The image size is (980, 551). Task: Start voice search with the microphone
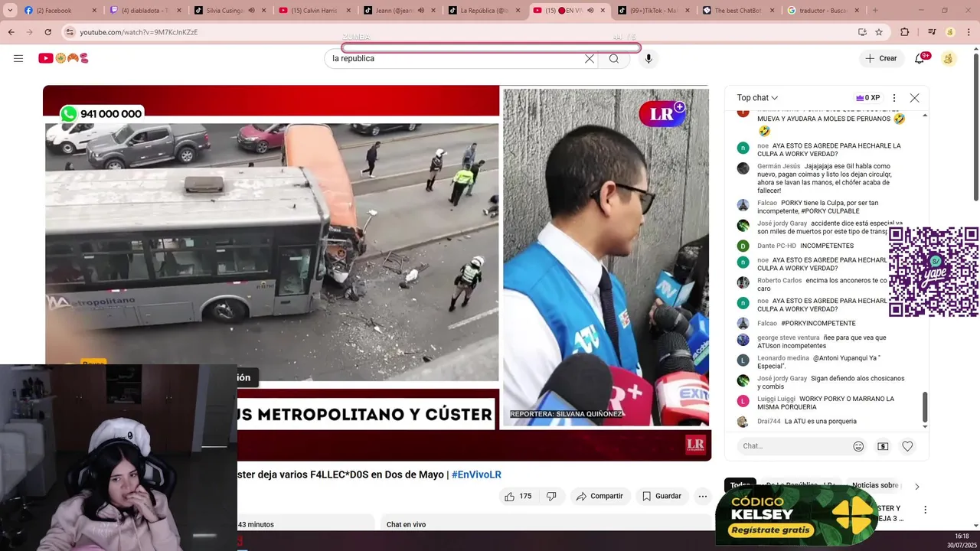pos(648,58)
